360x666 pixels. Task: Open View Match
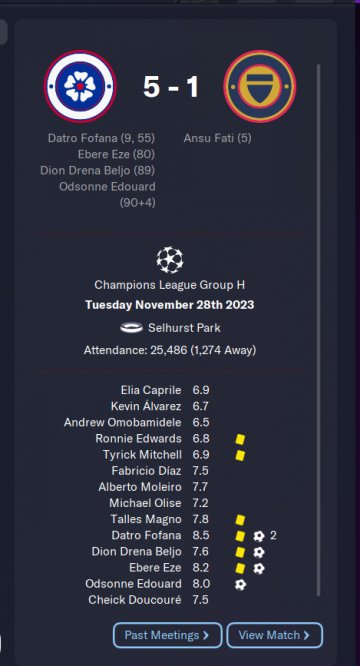(x=275, y=635)
